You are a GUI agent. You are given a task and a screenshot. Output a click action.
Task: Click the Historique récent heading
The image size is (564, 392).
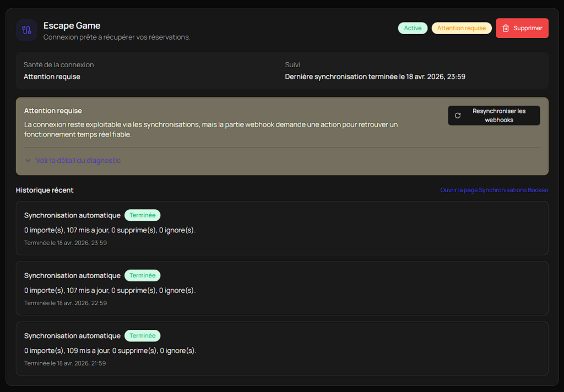point(45,190)
